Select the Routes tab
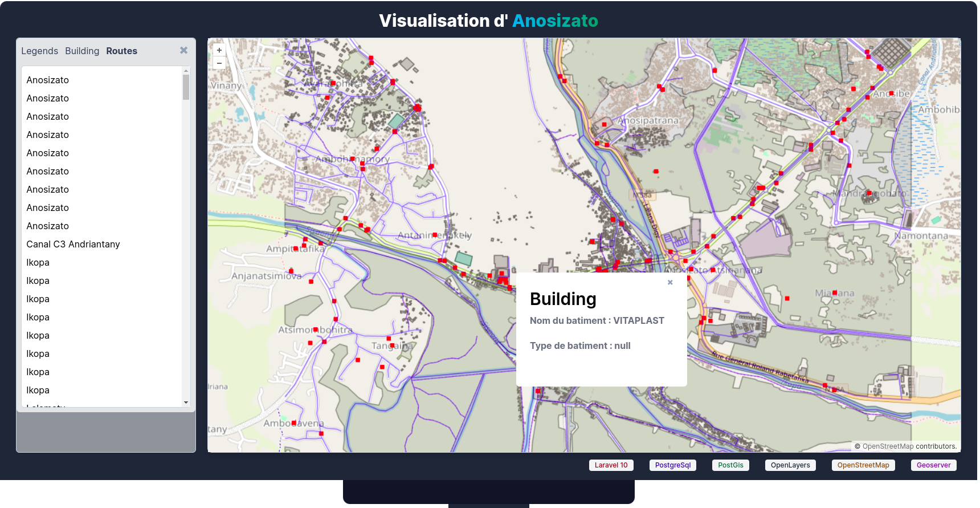 pos(121,51)
